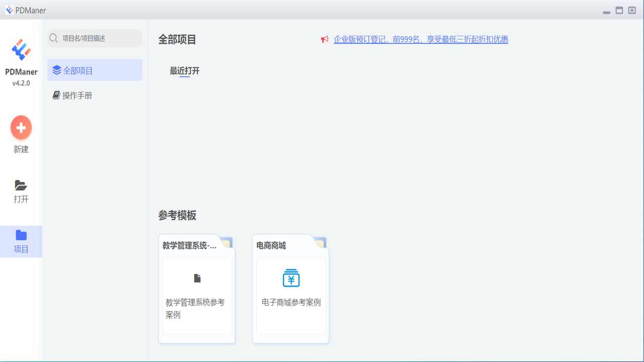
Task: Click the blue yen icon inside 电商商城 card
Action: click(291, 277)
